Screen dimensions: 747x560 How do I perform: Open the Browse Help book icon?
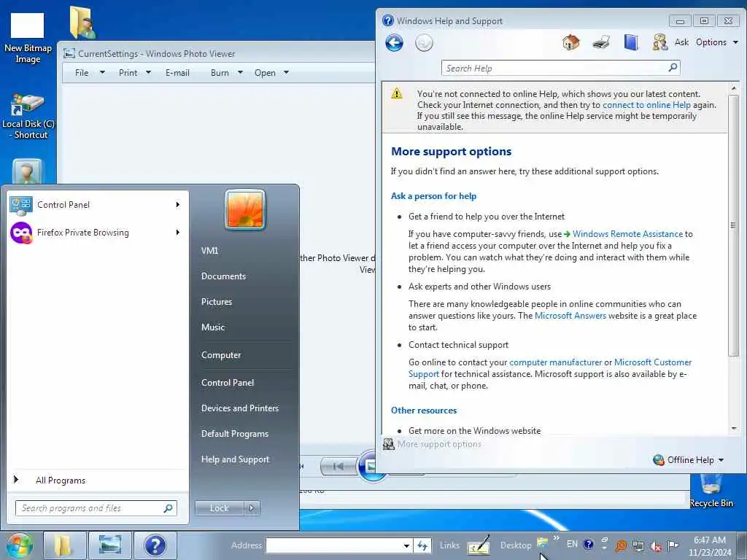pyautogui.click(x=631, y=42)
